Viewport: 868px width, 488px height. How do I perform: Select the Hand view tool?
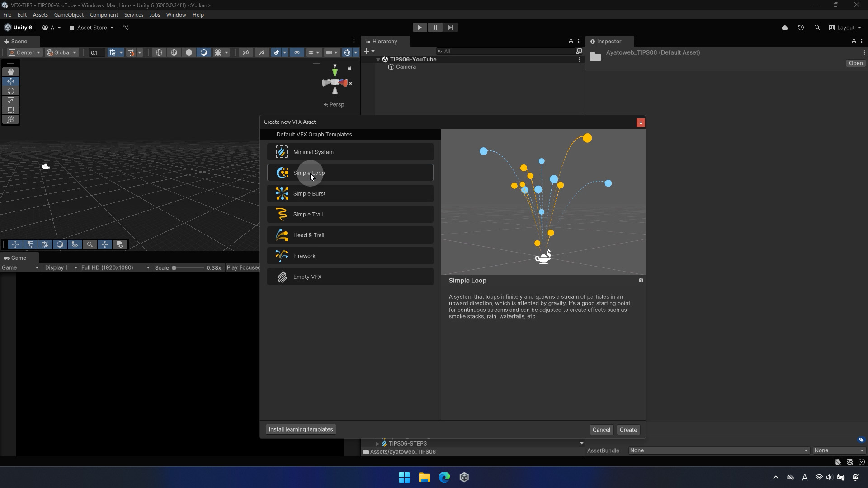click(11, 72)
